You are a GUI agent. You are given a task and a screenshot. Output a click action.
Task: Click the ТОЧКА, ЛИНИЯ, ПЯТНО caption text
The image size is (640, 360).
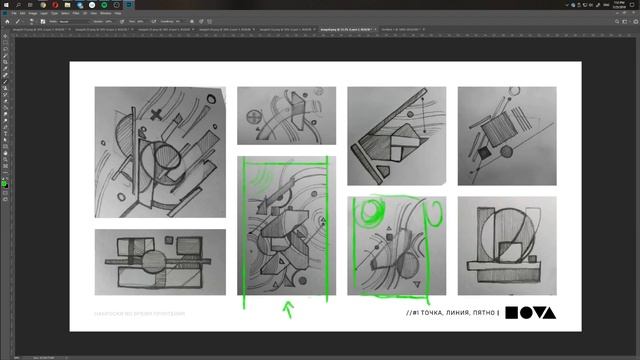pos(457,313)
